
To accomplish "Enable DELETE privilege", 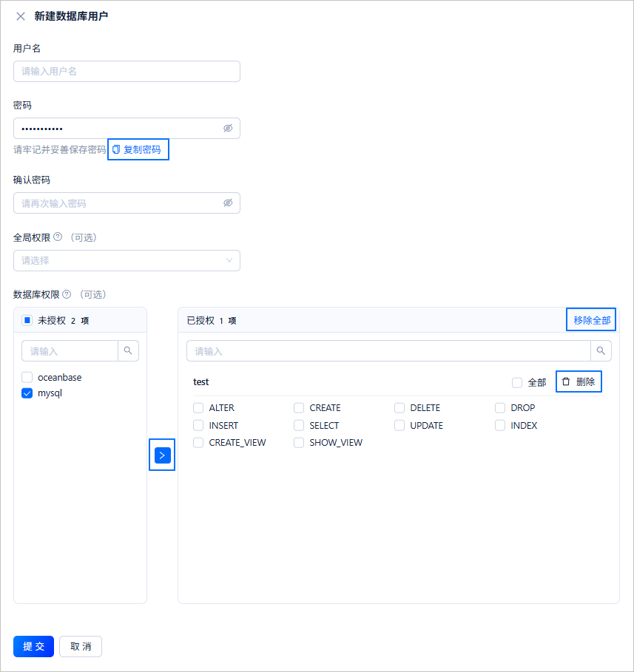I will (399, 407).
